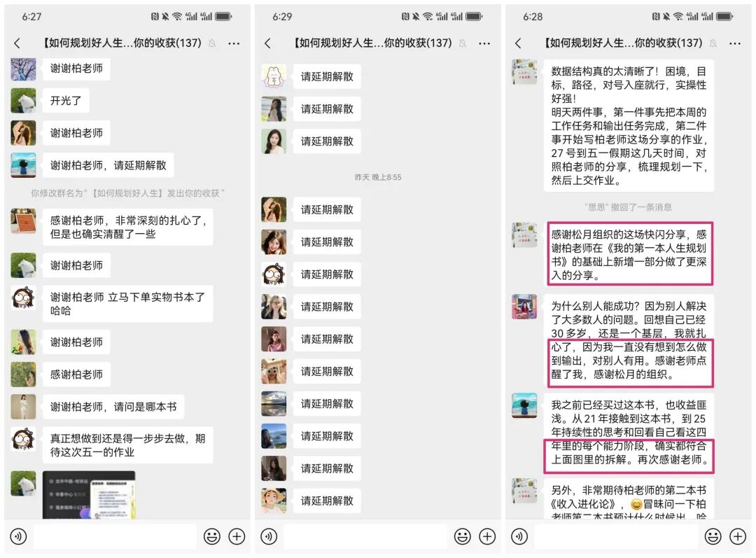Tap the back arrow in the 6:28 chat
This screenshot has width=756, height=558.
point(518,43)
